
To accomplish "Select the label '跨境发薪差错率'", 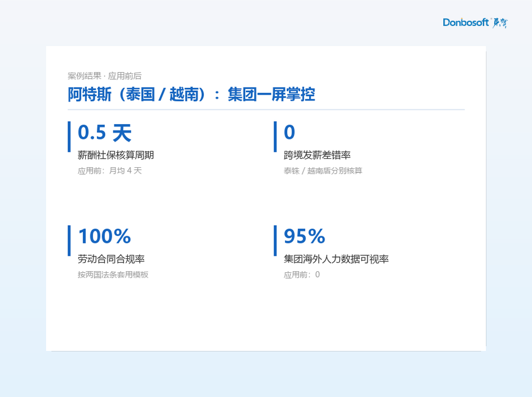I will tap(317, 155).
